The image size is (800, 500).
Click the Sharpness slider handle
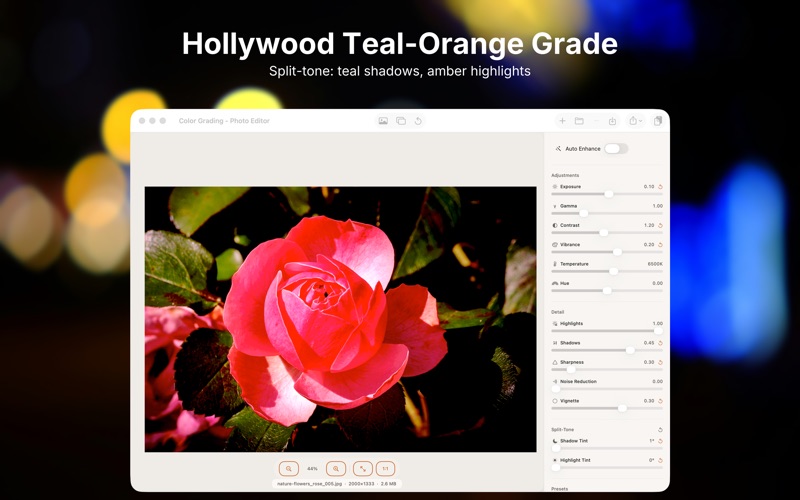[571, 369]
